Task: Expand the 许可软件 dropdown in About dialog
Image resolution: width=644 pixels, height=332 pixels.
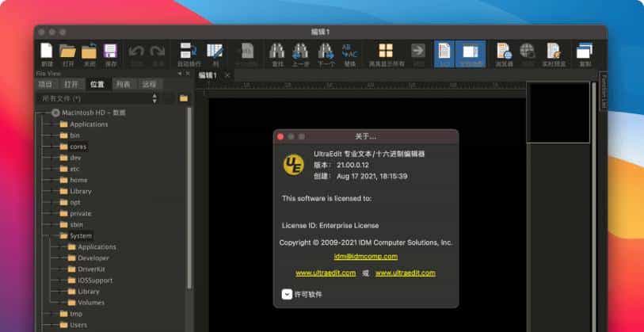Action: pyautogui.click(x=287, y=294)
